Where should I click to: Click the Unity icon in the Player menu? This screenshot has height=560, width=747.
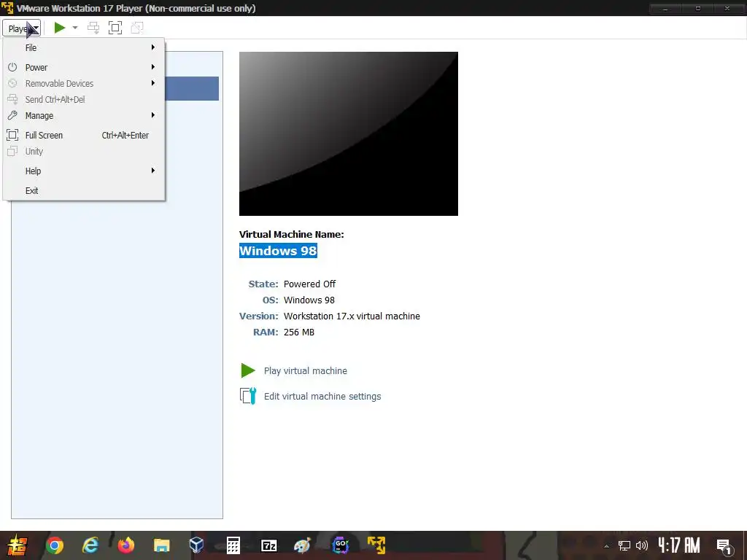click(12, 152)
